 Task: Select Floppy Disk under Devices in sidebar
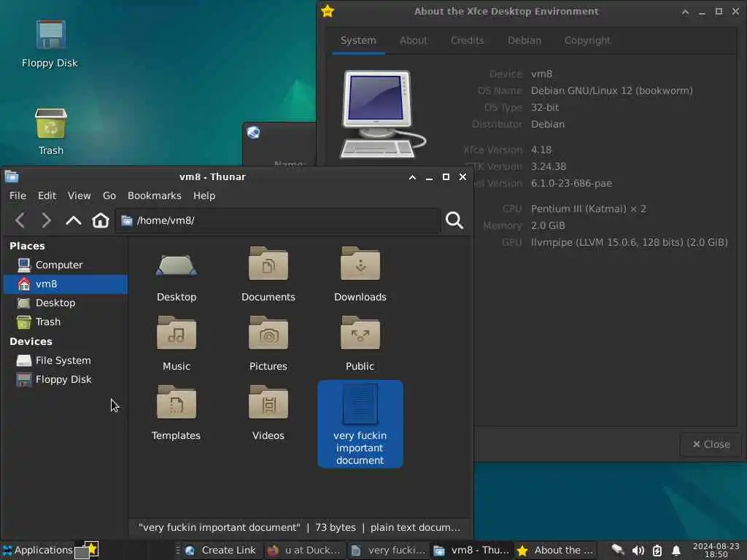pos(66,379)
